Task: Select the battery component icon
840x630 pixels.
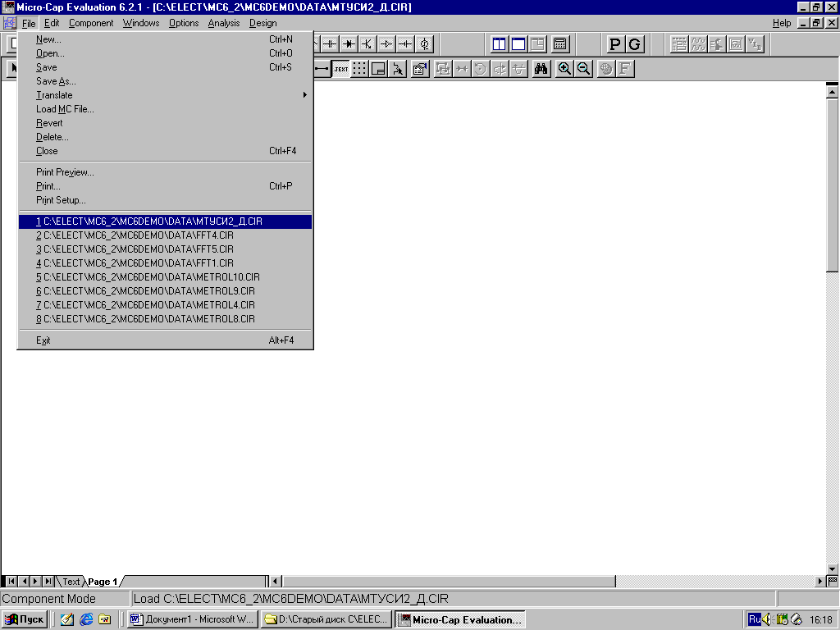Action: 405,44
